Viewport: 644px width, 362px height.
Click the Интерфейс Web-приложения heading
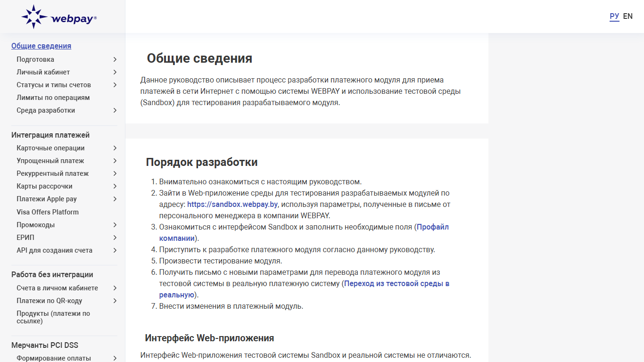210,338
